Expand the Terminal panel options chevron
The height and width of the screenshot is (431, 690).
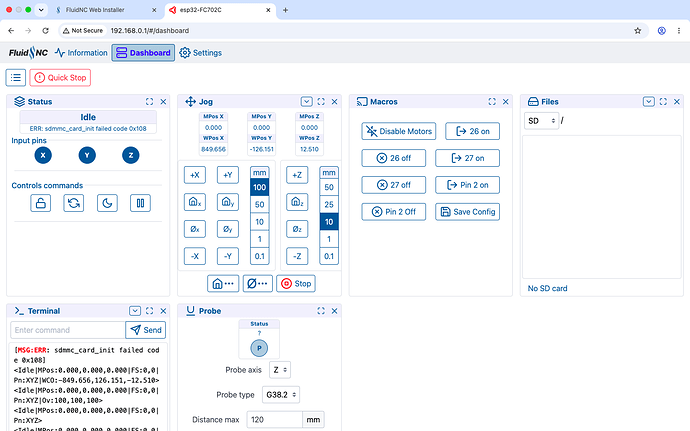point(135,311)
